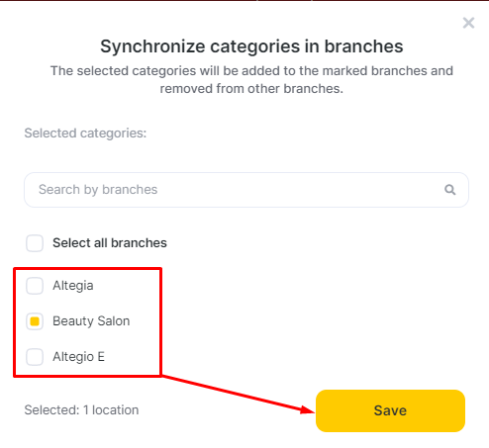This screenshot has width=489, height=448.
Task: Tick the Select all branches checkbox
Action: pos(35,243)
